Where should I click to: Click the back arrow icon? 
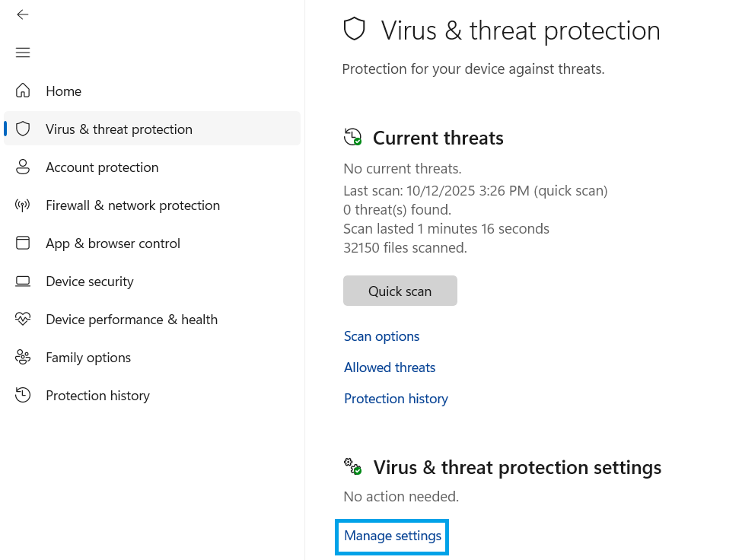[x=23, y=14]
